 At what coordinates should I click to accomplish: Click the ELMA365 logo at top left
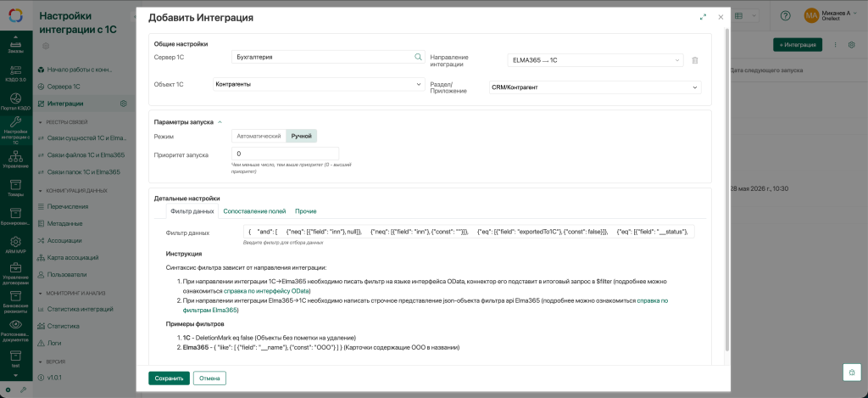(15, 16)
